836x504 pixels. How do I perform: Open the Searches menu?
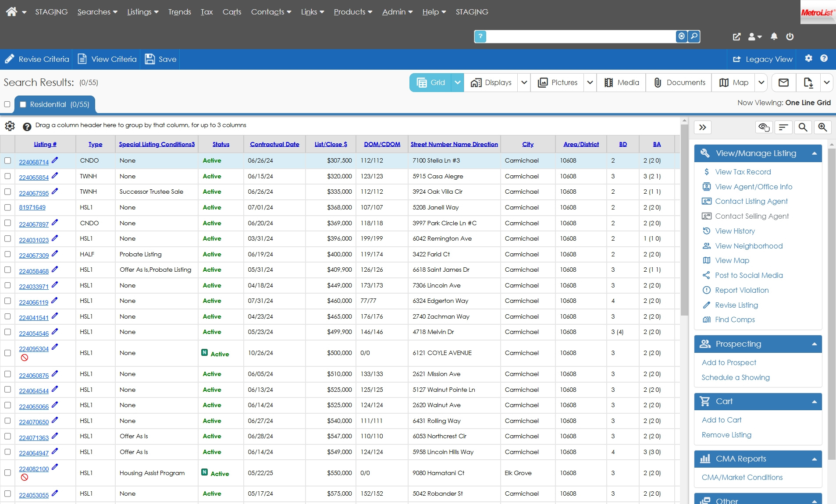[97, 12]
